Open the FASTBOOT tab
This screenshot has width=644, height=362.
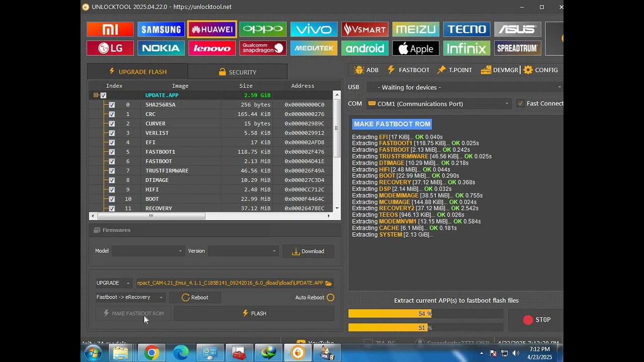(408, 70)
